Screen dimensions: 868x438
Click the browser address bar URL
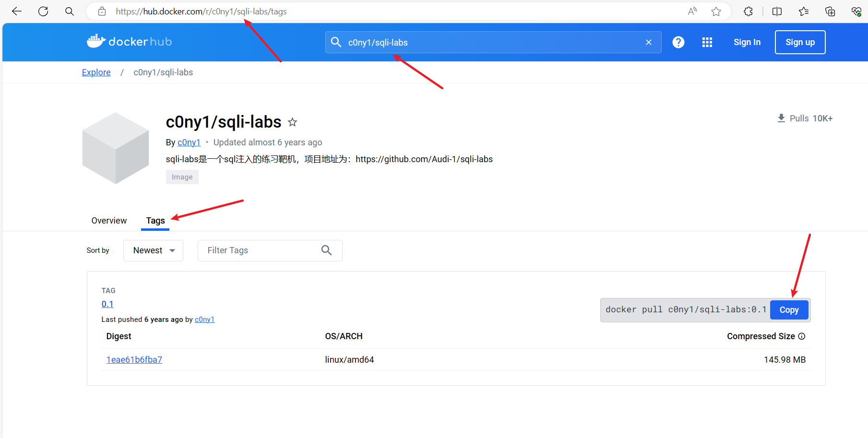pos(201,12)
